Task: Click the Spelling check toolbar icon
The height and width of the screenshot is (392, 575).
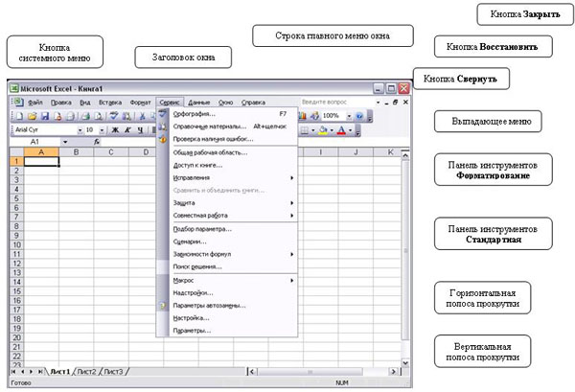Action: tap(114, 116)
